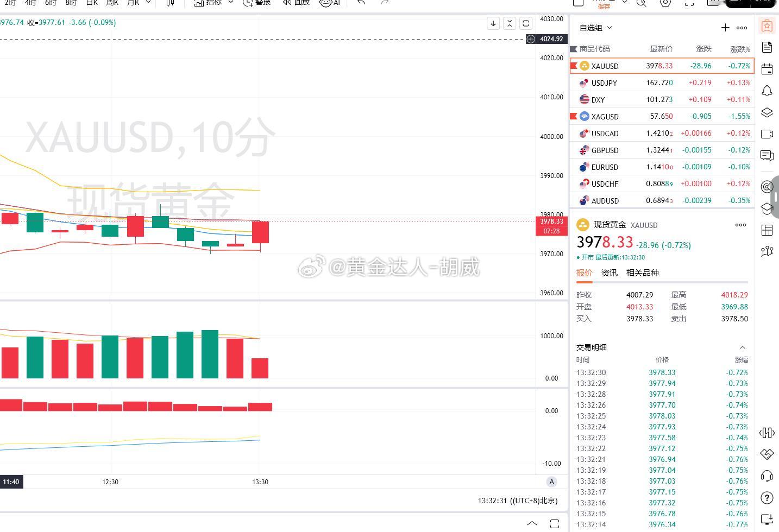This screenshot has width=779, height=532.
Task: Open the question mark help icon
Action: (x=767, y=498)
